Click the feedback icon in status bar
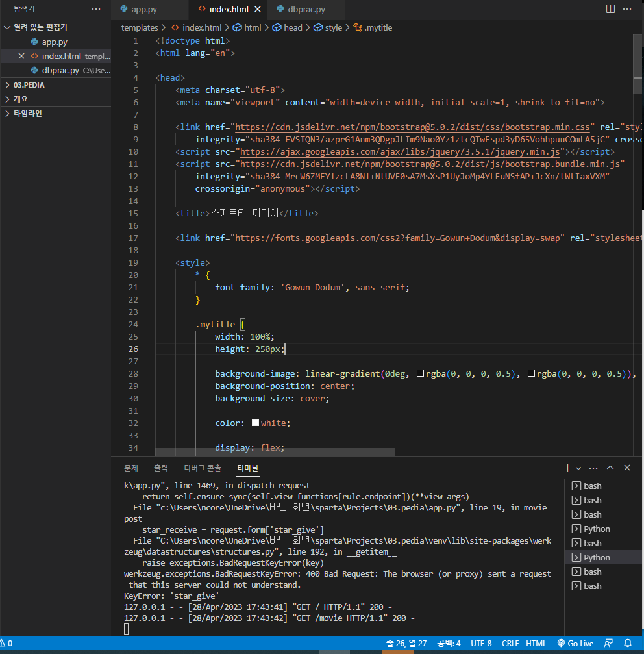The width and height of the screenshot is (644, 654). click(x=608, y=643)
